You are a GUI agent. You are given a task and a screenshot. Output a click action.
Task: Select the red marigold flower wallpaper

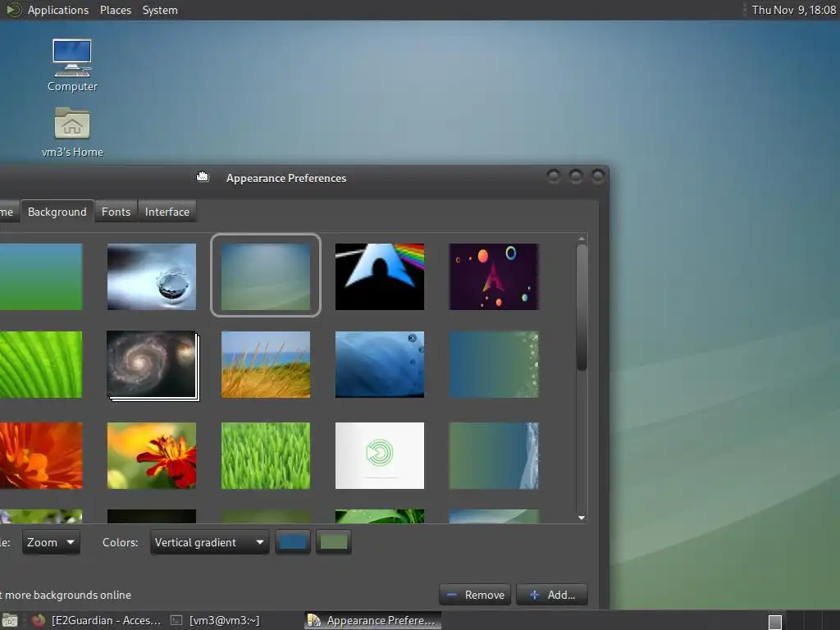tap(152, 455)
